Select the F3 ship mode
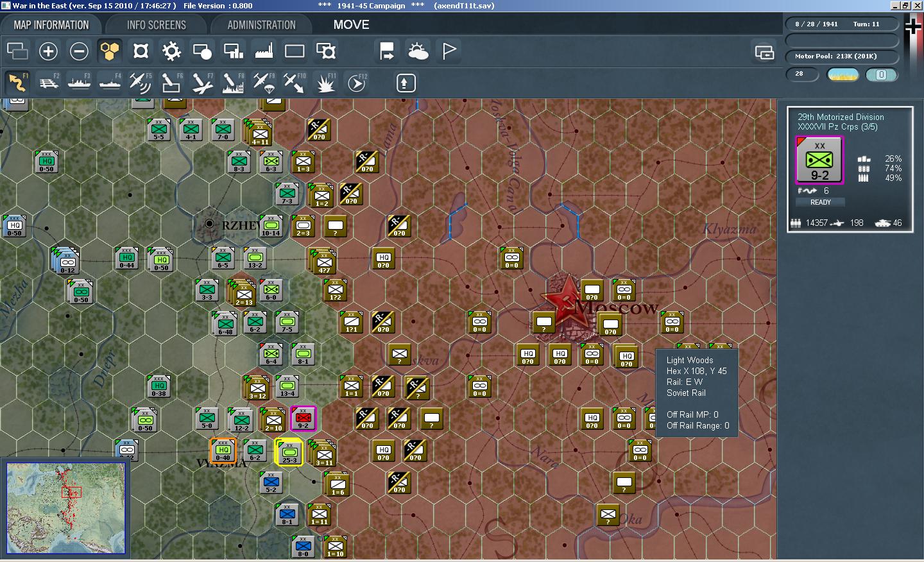 click(x=79, y=83)
